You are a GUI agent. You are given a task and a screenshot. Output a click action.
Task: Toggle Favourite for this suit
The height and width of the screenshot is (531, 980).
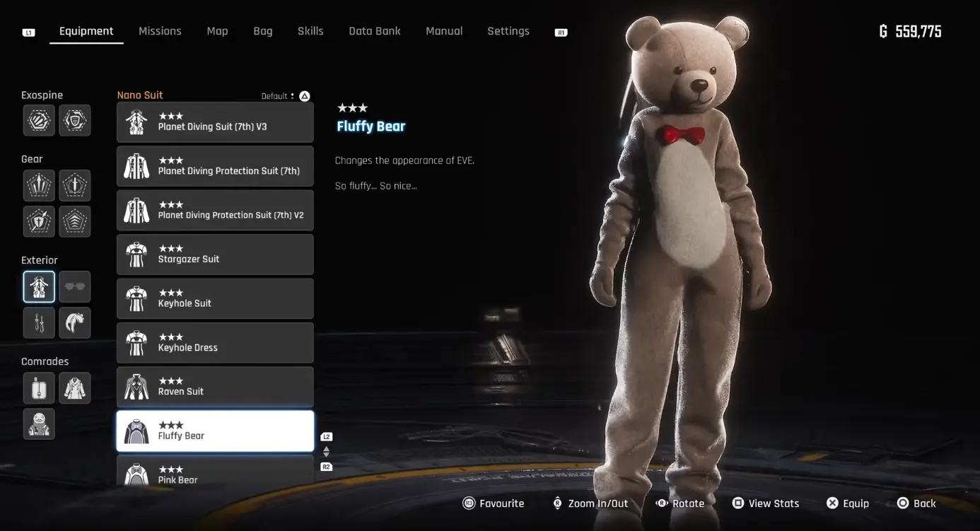pos(494,503)
